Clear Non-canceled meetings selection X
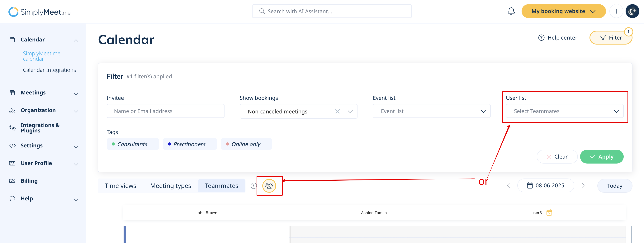The width and height of the screenshot is (644, 243). [x=337, y=112]
